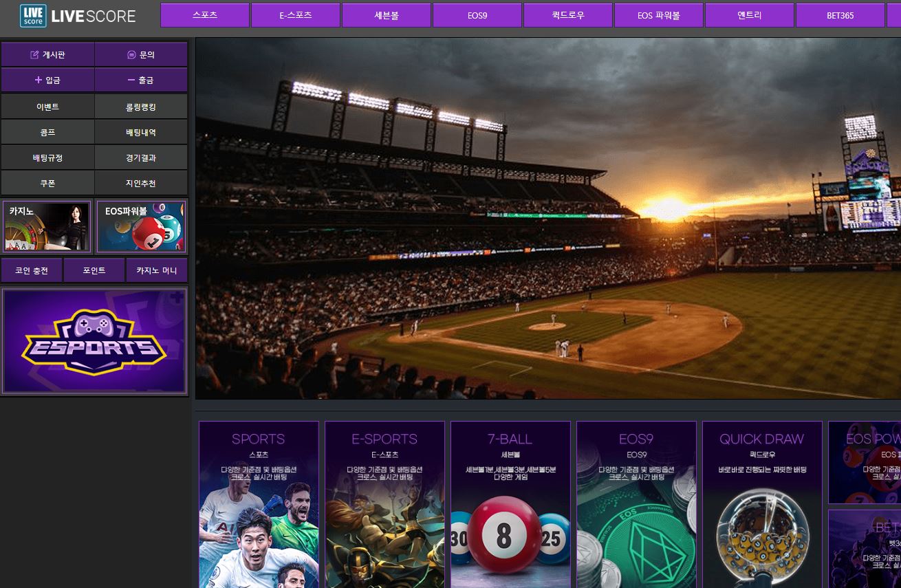This screenshot has height=588, width=901.
Task: Click the 입금 deposit button
Action: pyautogui.click(x=47, y=80)
